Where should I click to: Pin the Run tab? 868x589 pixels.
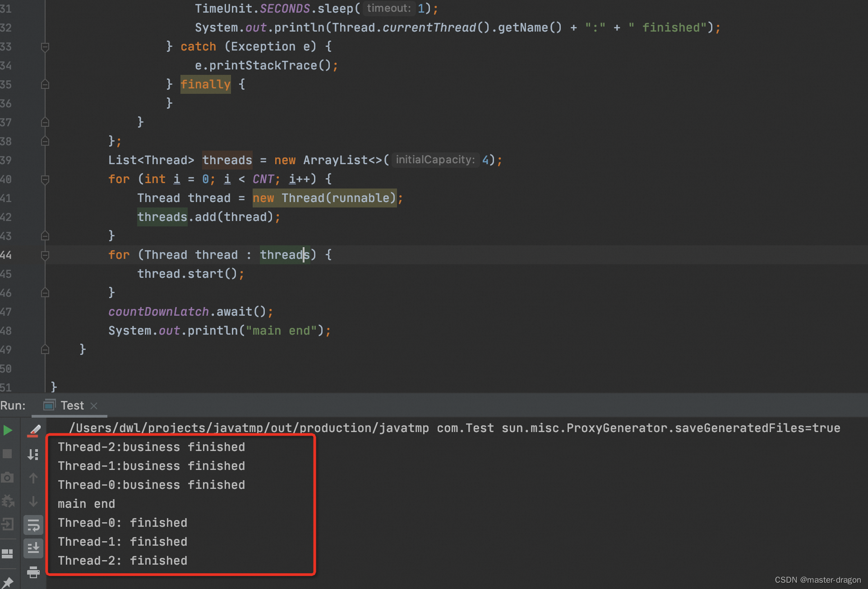(x=8, y=581)
